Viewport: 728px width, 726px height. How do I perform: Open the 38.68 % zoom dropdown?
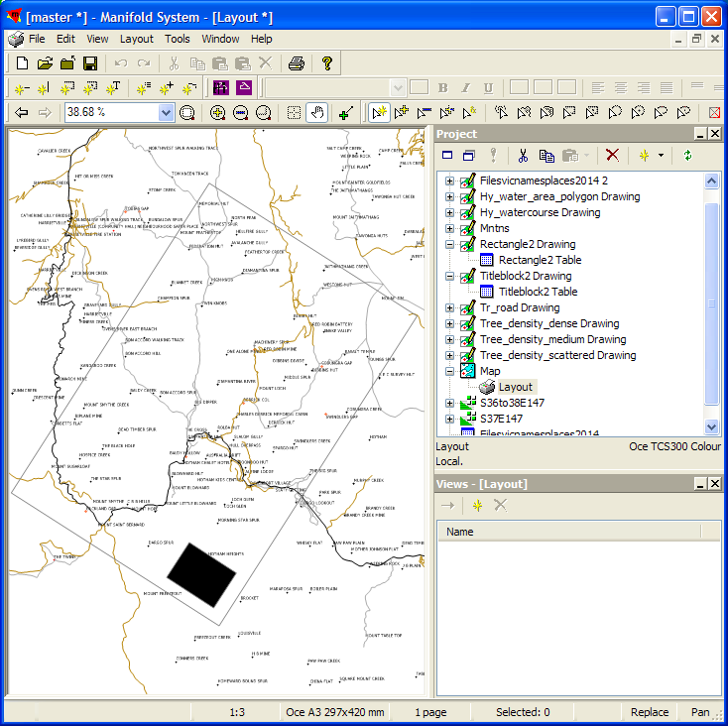166,113
